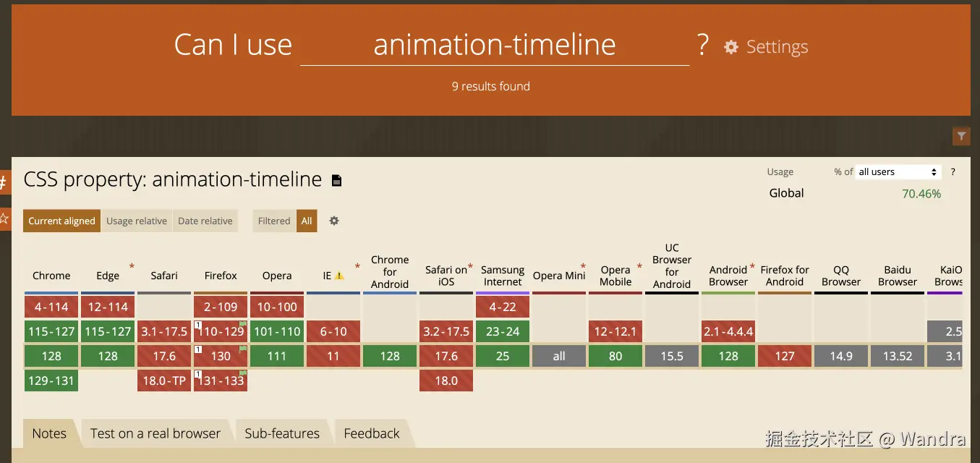Click the 70.46% global usage value
Image resolution: width=980 pixels, height=463 pixels.
[921, 194]
